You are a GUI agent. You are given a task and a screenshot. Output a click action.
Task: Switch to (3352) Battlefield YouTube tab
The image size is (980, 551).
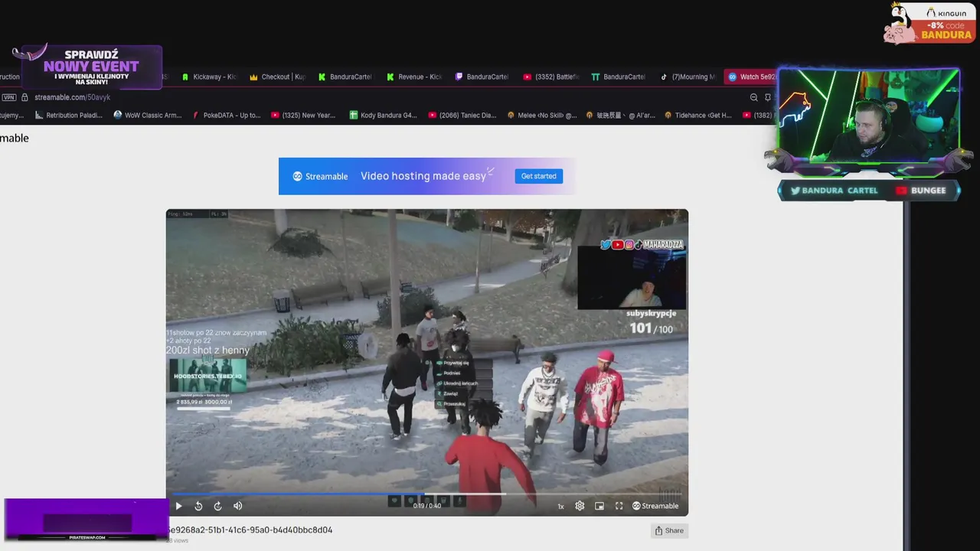tap(551, 77)
